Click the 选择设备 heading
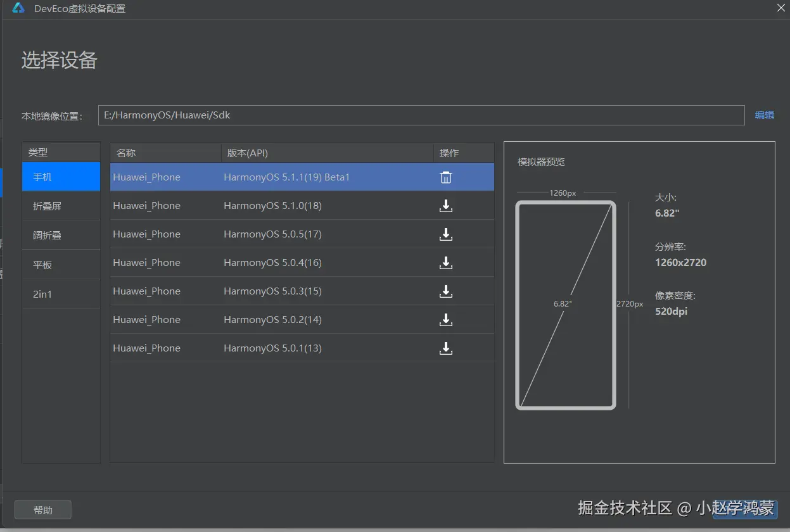 (60, 60)
